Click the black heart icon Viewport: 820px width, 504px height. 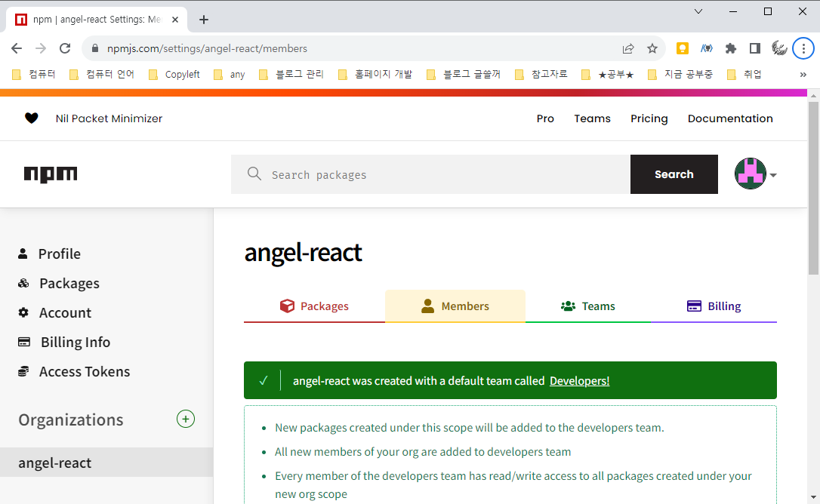click(32, 118)
